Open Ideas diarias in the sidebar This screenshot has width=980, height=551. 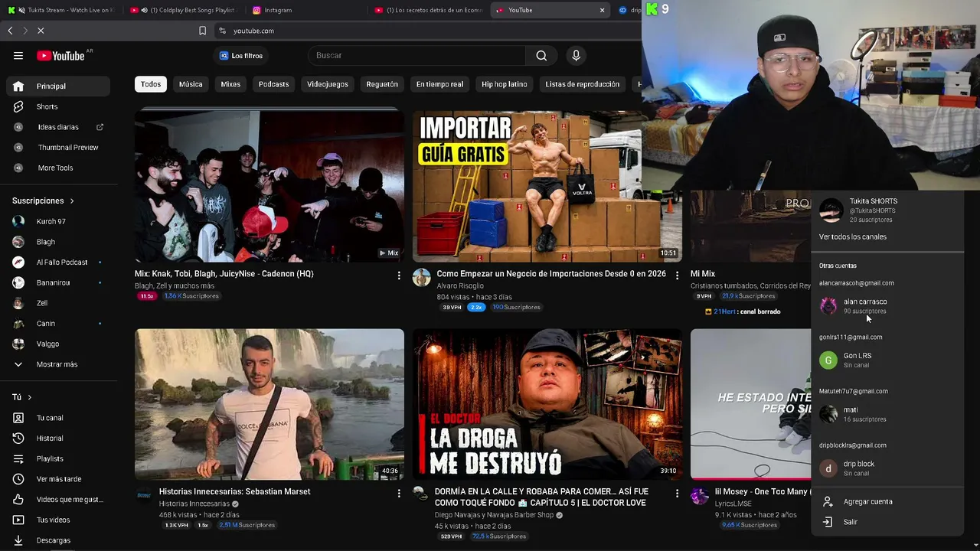[x=58, y=127]
